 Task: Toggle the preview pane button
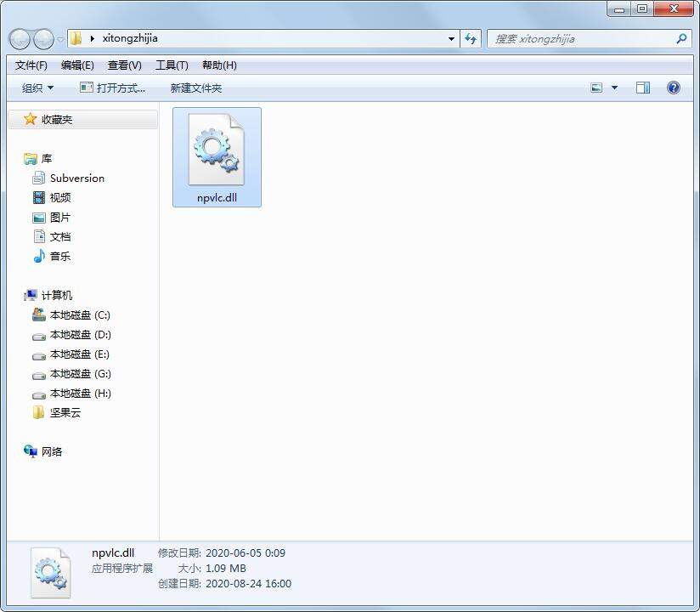(x=643, y=87)
